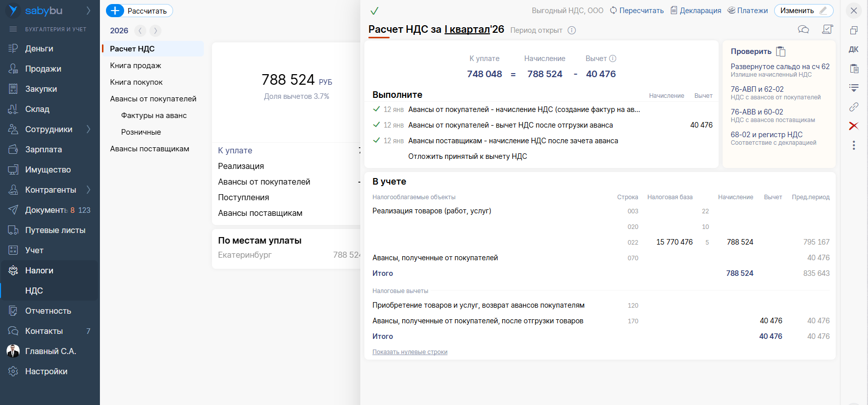Screen dimensions: 868x405
Task: Click the red delete cross icon
Action: (853, 126)
